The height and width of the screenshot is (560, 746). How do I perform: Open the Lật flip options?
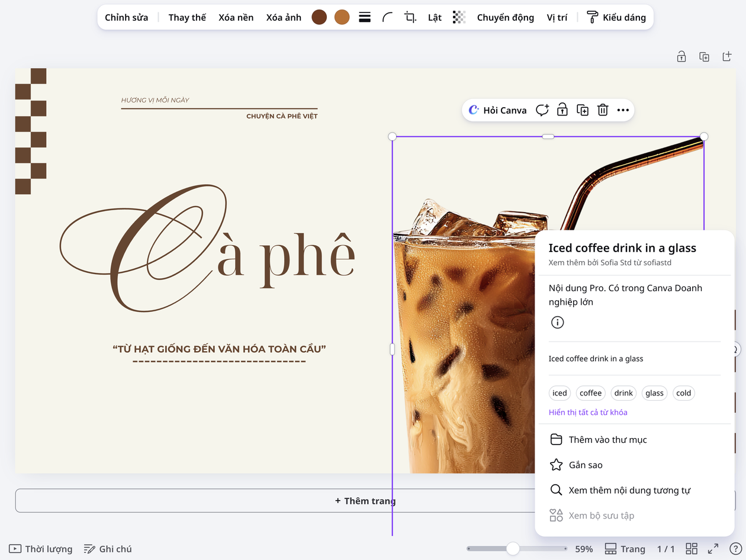tap(435, 17)
